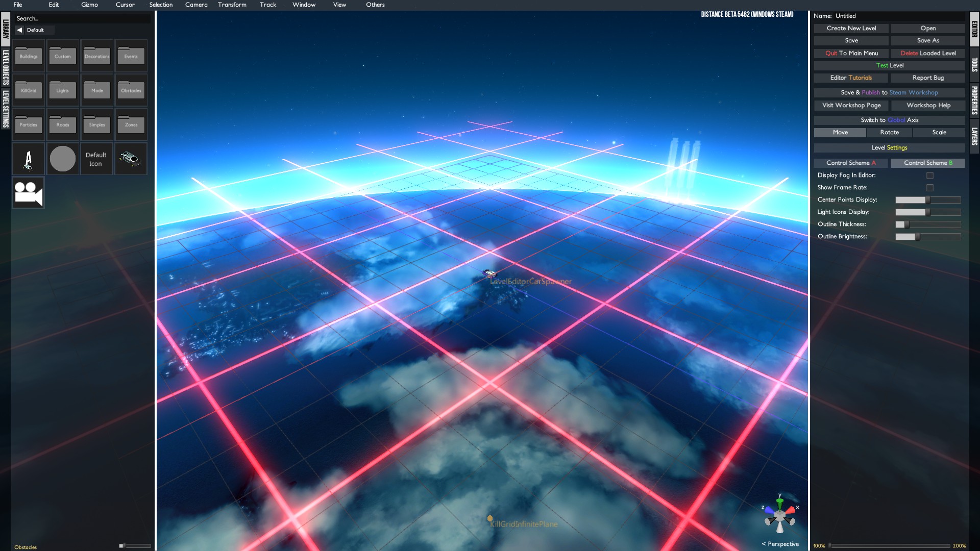Open the KillGrid folder

click(29, 90)
